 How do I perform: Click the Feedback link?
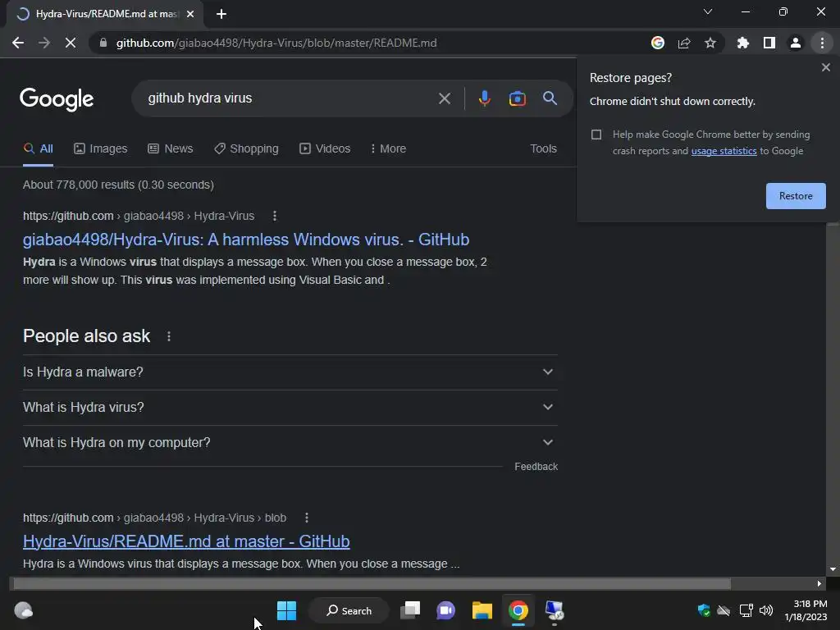click(536, 467)
